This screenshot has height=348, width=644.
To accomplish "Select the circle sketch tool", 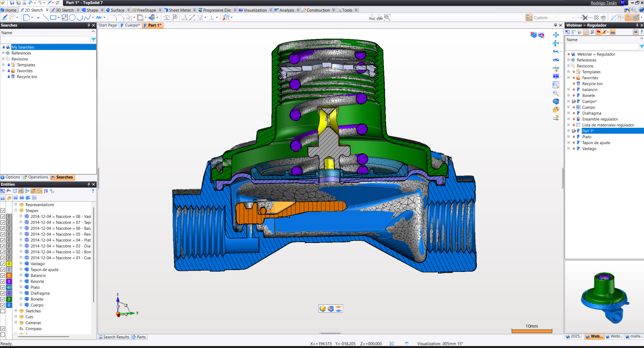I will (72, 17).
